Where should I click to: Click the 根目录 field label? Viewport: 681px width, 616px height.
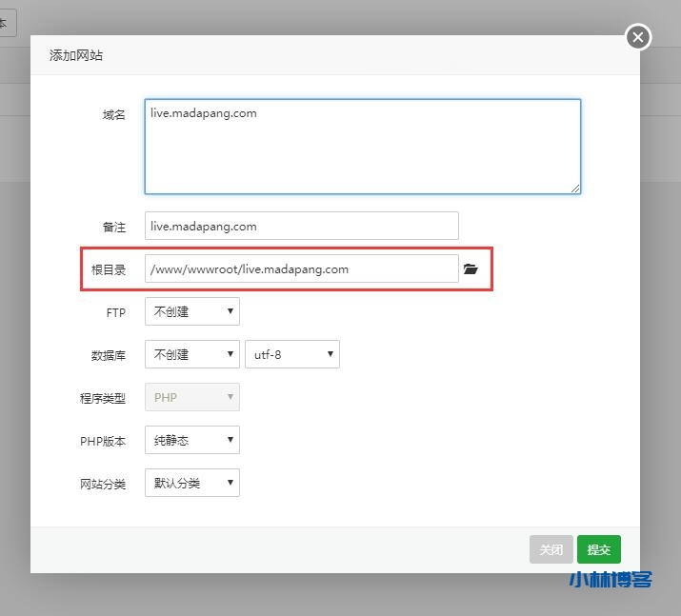(108, 270)
